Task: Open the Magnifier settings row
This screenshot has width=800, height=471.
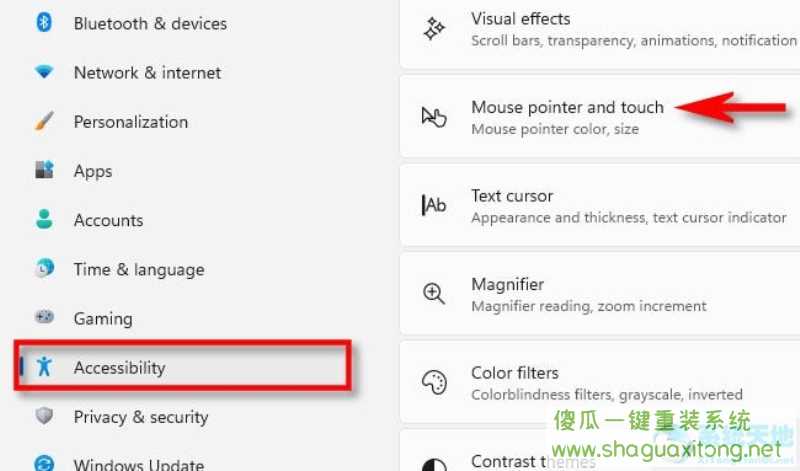Action: (x=599, y=294)
